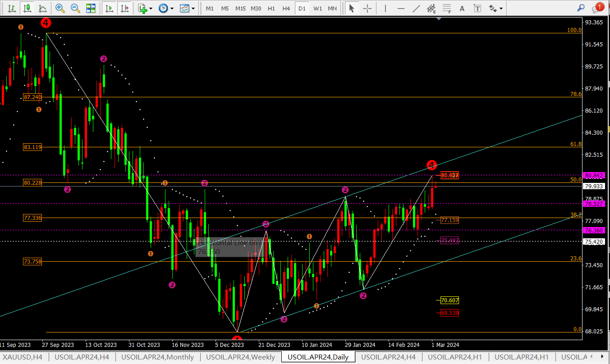Open chat notifications with red badge
Screen dimensions: 610x364
pyautogui.click(x=598, y=8)
